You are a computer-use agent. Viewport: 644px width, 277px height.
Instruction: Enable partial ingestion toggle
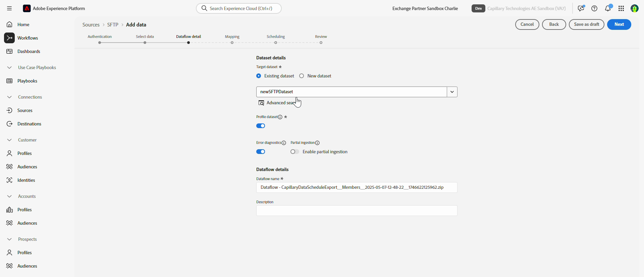pyautogui.click(x=295, y=152)
